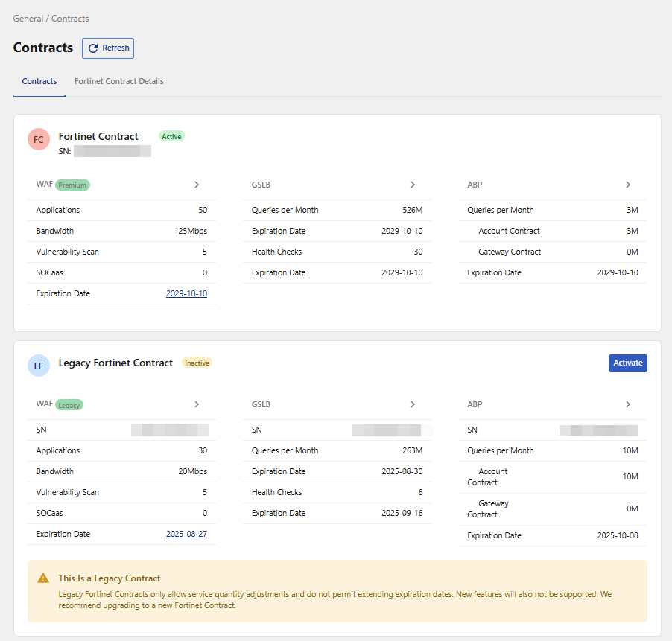Click the Active status badge
672x641 pixels.
click(x=171, y=137)
